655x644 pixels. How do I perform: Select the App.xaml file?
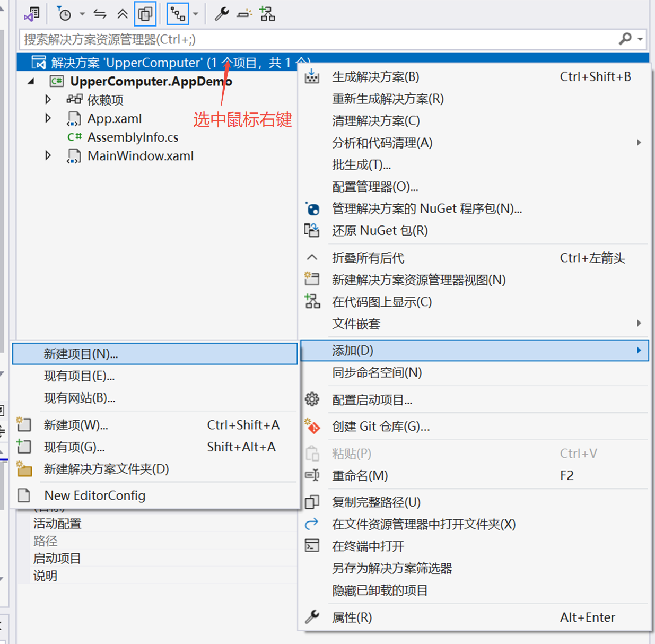click(x=115, y=119)
